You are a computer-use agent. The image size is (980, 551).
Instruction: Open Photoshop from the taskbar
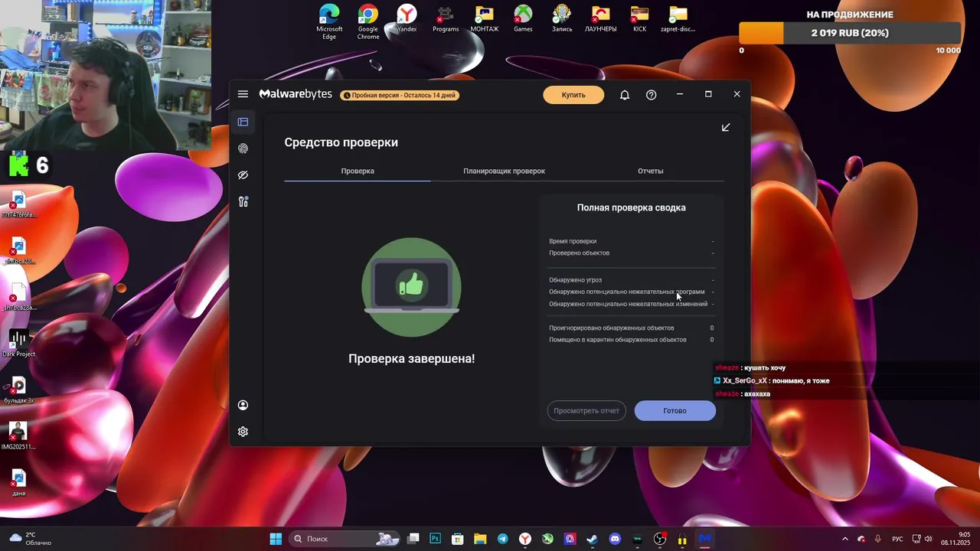coord(435,539)
